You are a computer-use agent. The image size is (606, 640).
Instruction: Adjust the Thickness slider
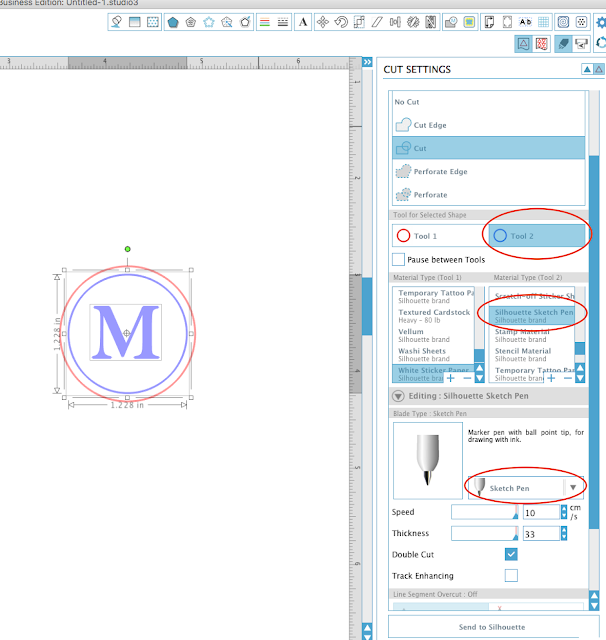(x=485, y=533)
